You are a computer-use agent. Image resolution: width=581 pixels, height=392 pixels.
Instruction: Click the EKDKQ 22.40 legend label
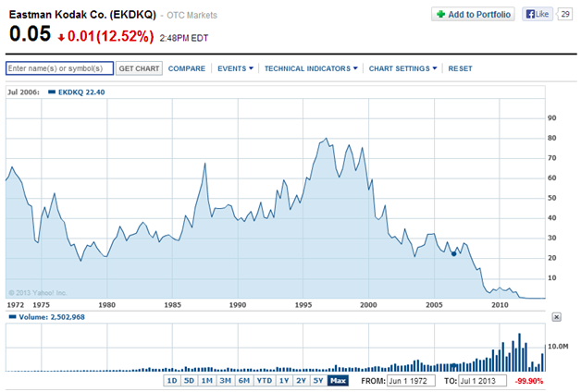point(81,92)
